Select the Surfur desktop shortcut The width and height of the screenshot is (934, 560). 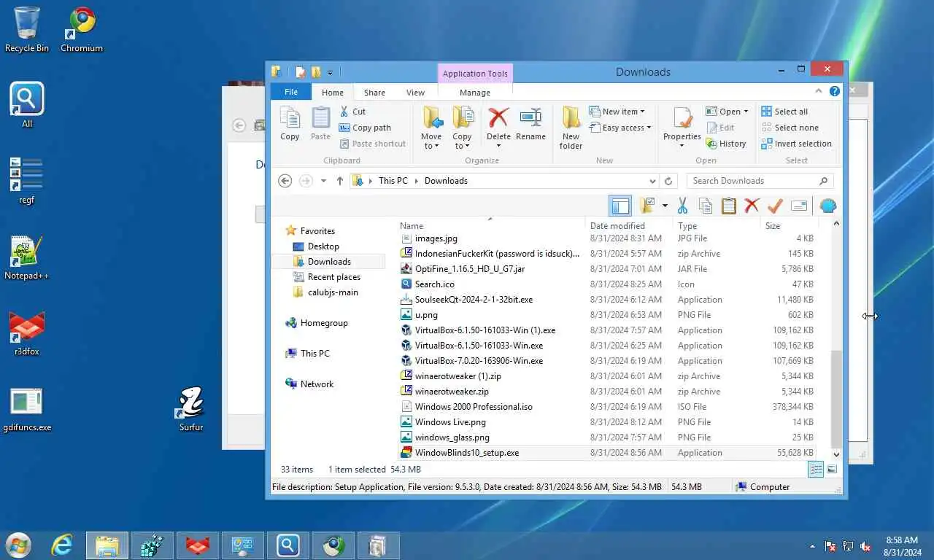tap(191, 408)
